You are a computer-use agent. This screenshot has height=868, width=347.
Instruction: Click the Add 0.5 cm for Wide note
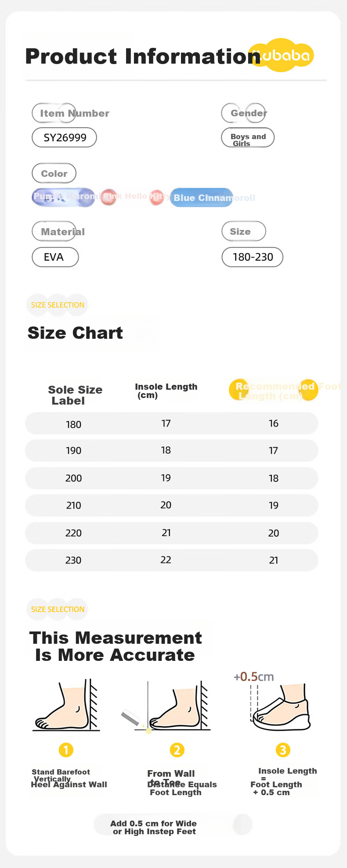coord(154,827)
